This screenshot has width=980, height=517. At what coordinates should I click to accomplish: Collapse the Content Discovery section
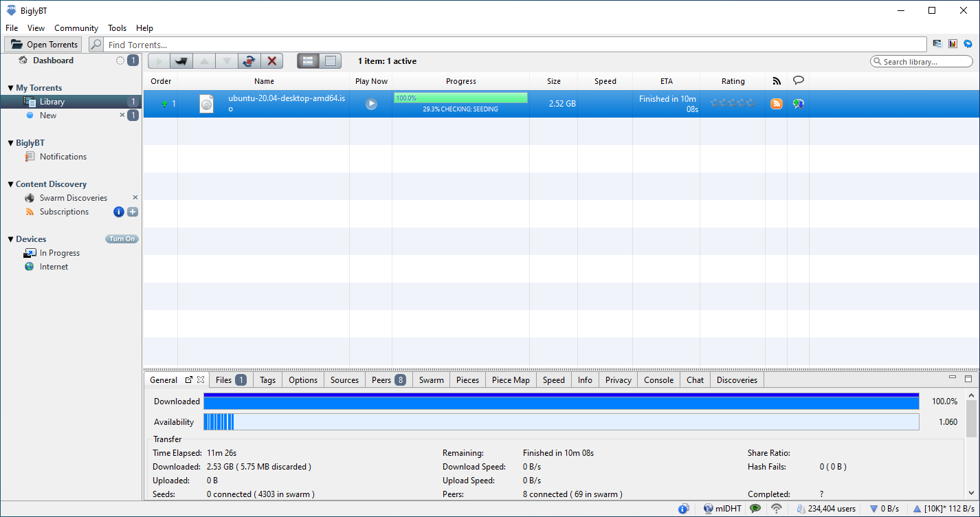[x=10, y=184]
